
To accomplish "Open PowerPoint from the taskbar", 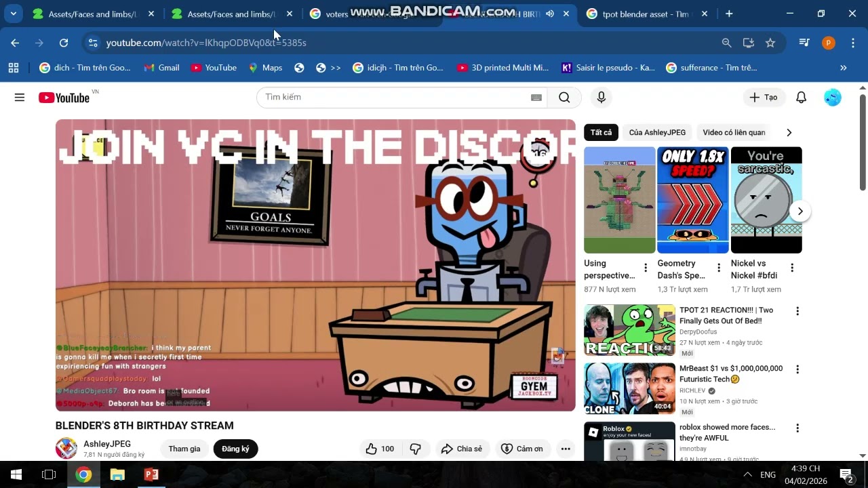I will pos(151,474).
